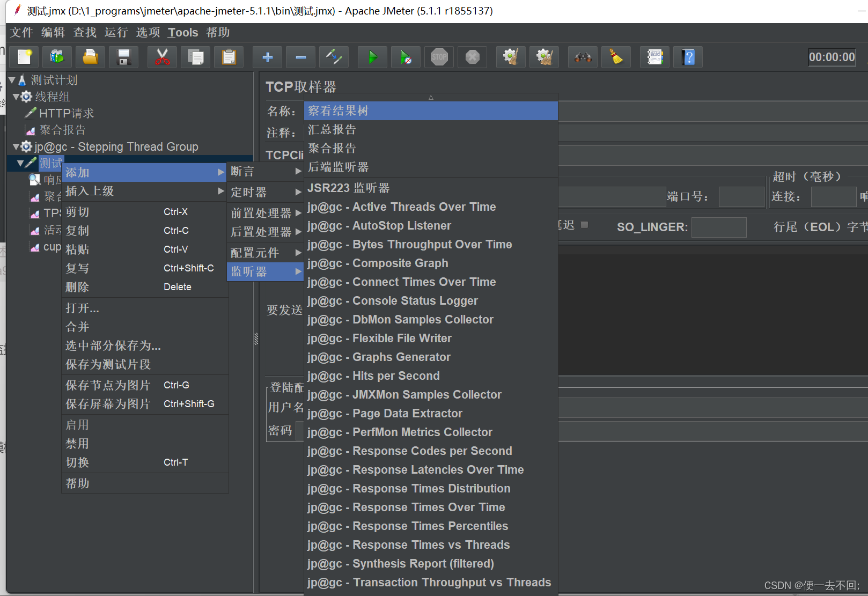Open the 运行 menu
This screenshot has width=868, height=596.
click(116, 32)
